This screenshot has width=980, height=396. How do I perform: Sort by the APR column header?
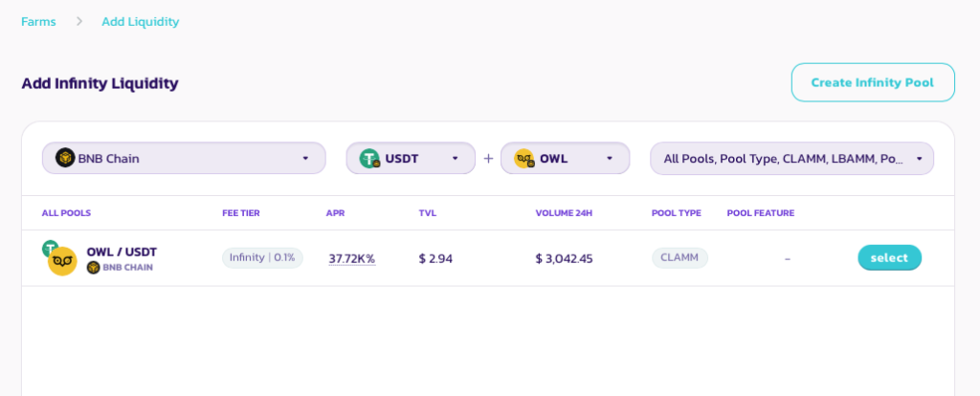pos(335,212)
